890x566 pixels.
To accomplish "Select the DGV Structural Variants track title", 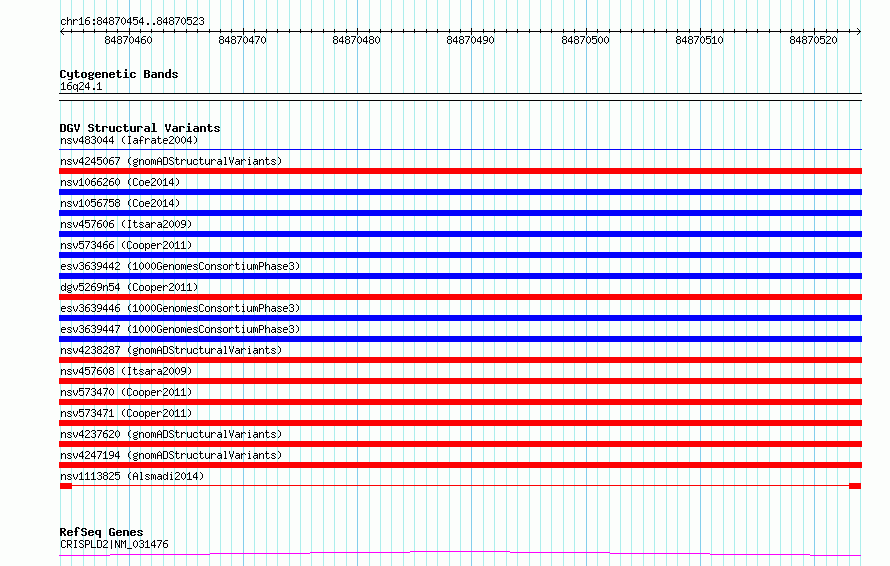I will [x=140, y=128].
